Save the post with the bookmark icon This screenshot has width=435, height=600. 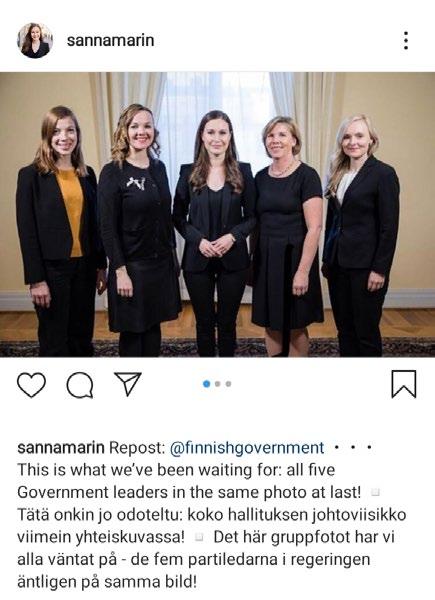point(404,384)
